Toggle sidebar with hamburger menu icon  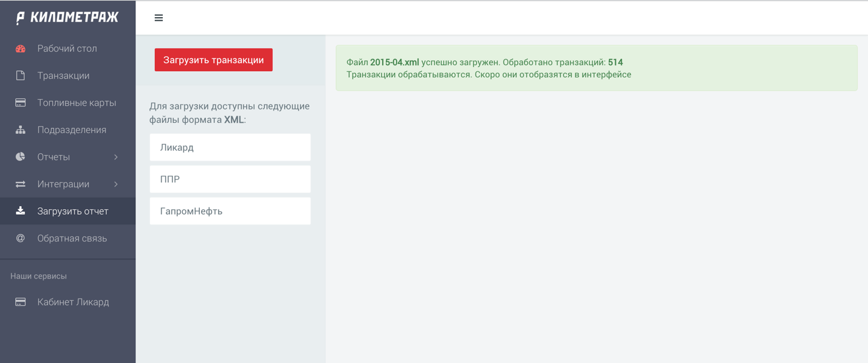(159, 18)
